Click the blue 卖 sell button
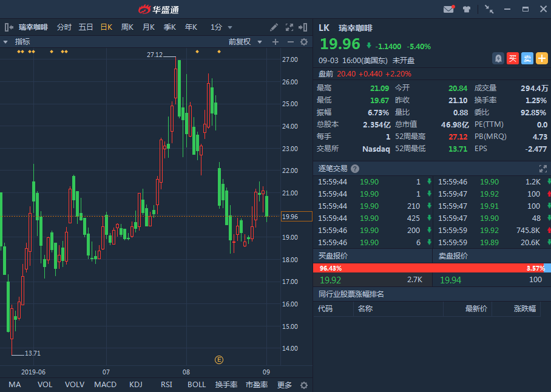551x392 pixels. coord(527,58)
